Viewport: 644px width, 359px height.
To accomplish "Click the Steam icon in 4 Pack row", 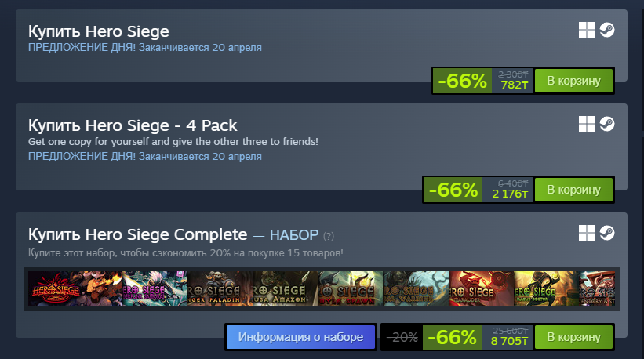I will (606, 124).
